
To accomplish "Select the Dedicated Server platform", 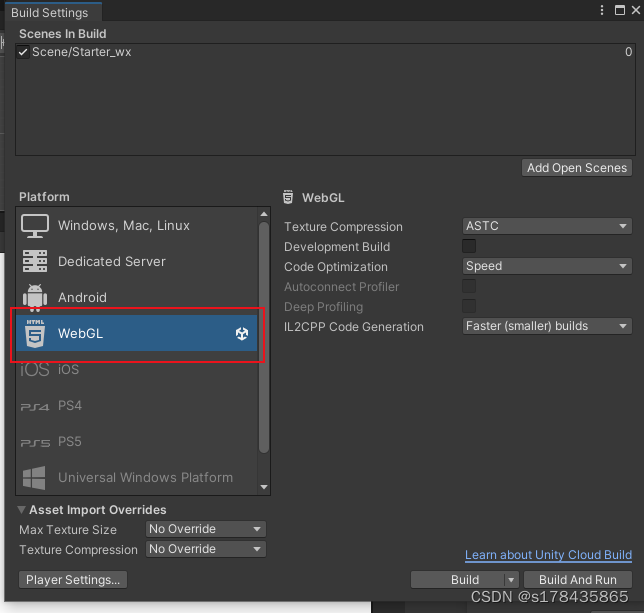I will click(x=137, y=261).
